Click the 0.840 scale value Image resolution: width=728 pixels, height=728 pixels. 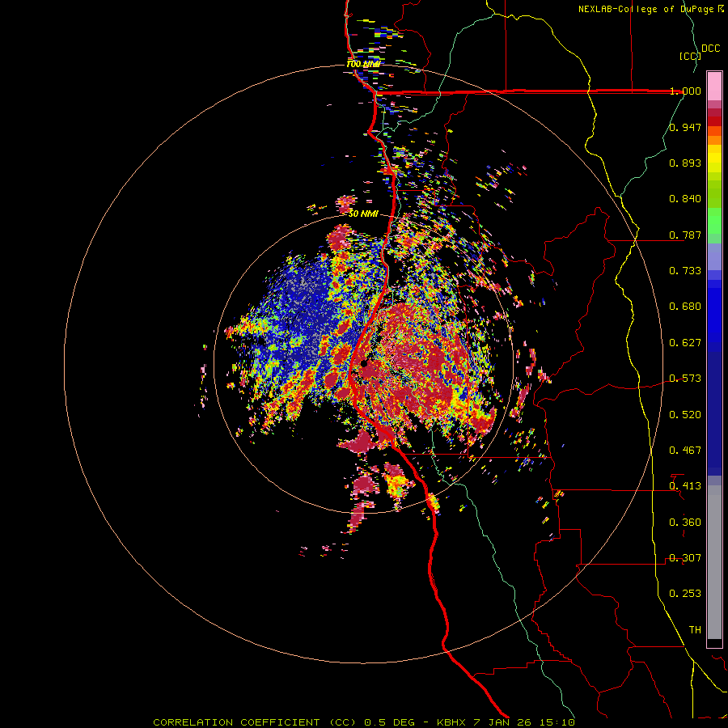click(685, 199)
